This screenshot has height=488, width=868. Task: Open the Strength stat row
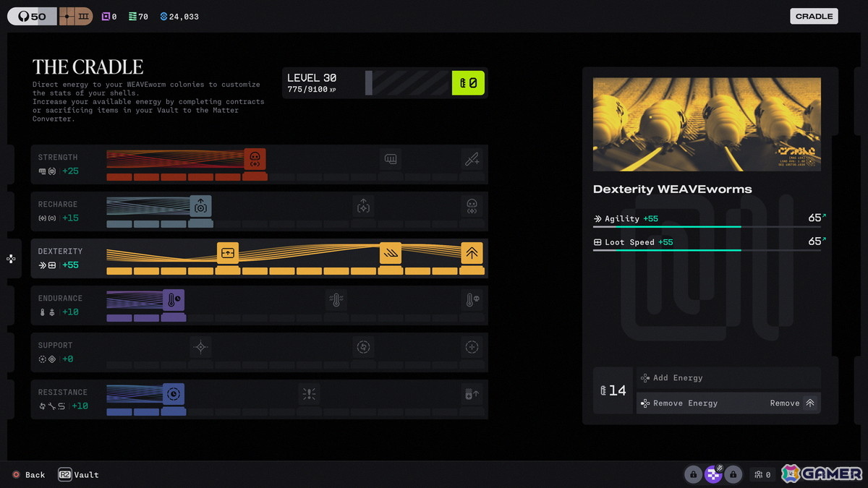pos(259,164)
